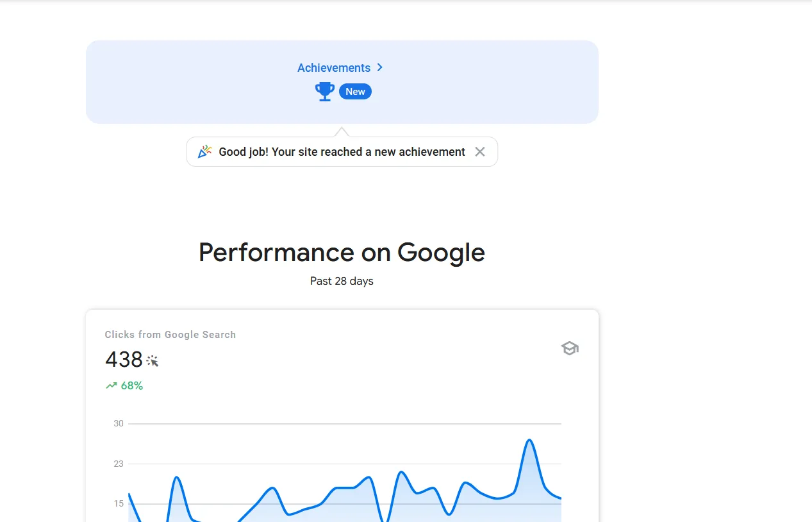Click the blue 'New' badge
Screen dimensions: 812x522
pos(355,91)
